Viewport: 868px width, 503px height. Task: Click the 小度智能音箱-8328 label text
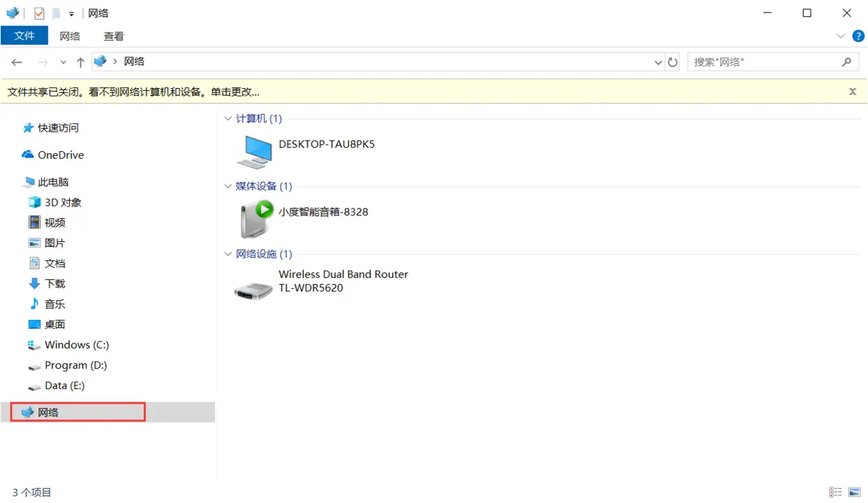323,212
